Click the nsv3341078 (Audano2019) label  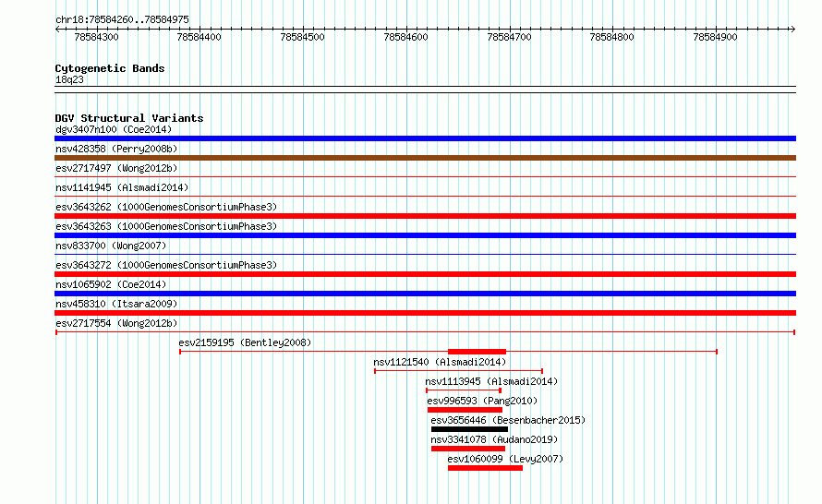494,439
